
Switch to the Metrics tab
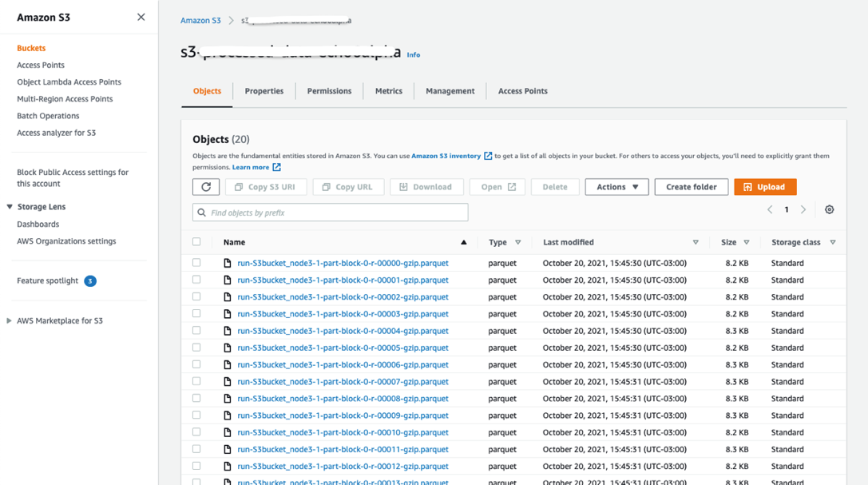tap(389, 91)
